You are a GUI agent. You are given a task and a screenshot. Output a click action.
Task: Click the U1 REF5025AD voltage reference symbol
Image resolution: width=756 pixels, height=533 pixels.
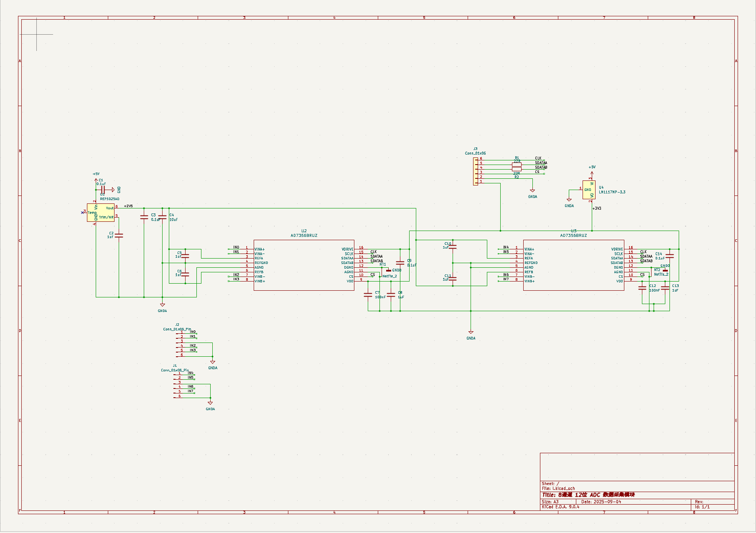[x=100, y=213]
